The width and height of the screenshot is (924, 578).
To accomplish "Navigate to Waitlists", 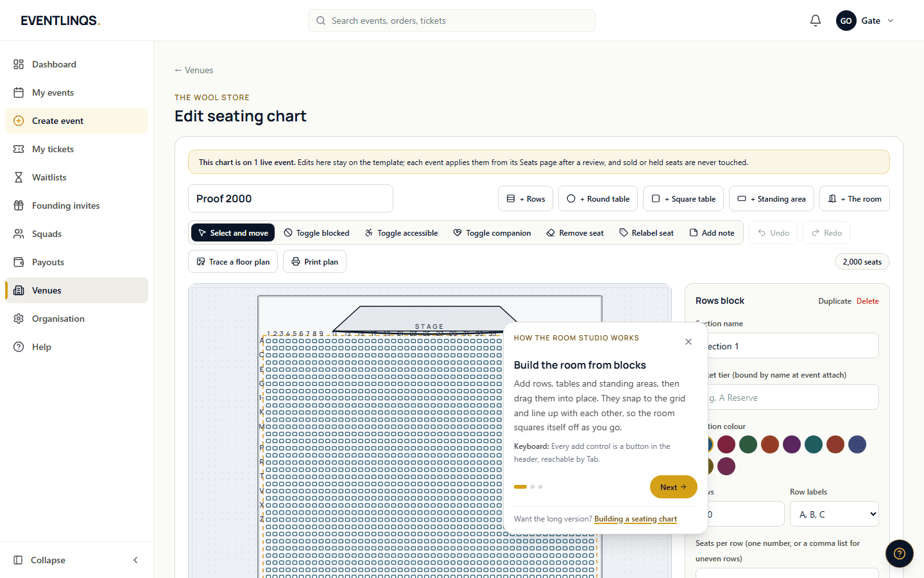I will click(76, 177).
